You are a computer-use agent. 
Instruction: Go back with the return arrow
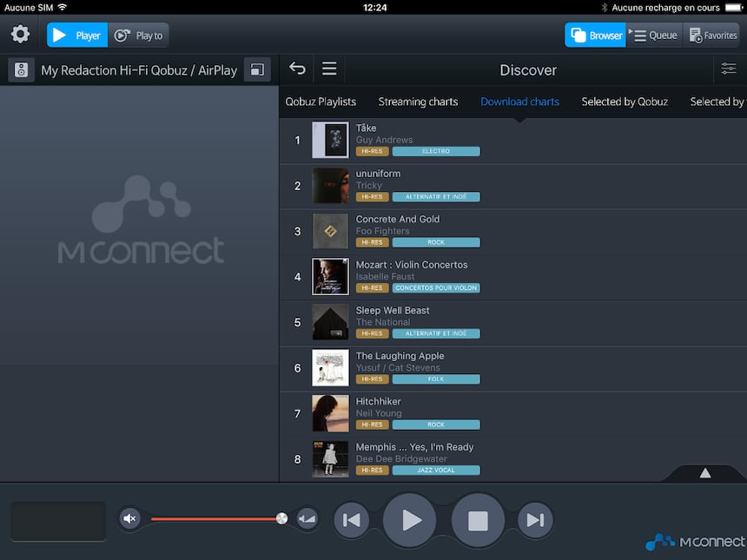point(298,69)
